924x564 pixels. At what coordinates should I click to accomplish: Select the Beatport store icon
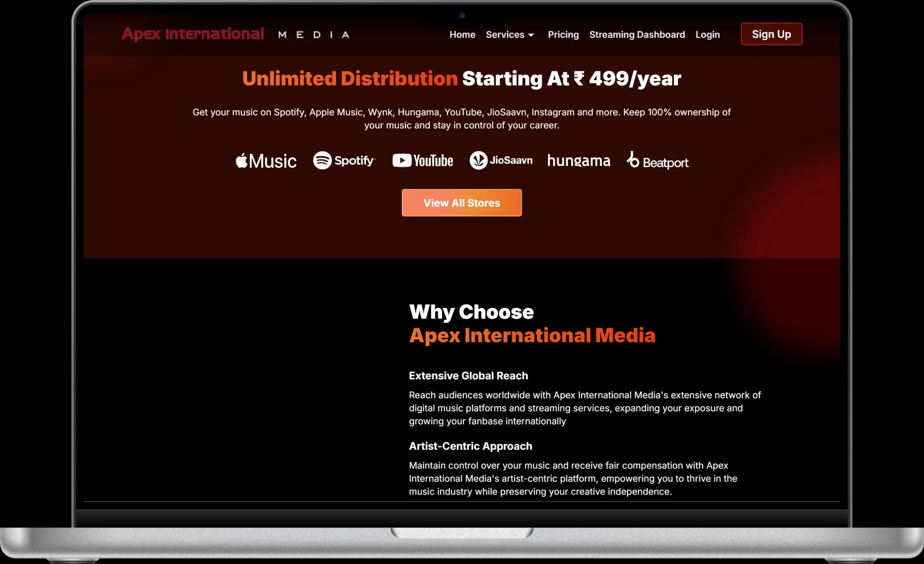(x=657, y=162)
